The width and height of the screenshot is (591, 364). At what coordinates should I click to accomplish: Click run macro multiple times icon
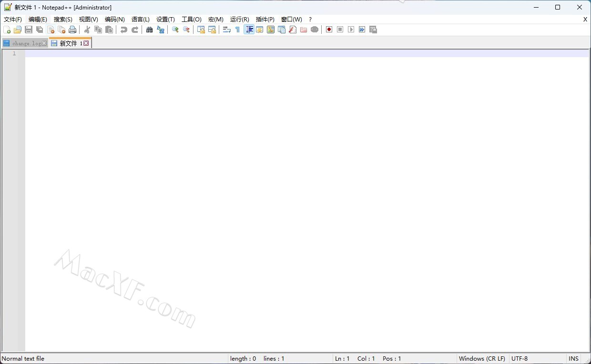point(362,30)
